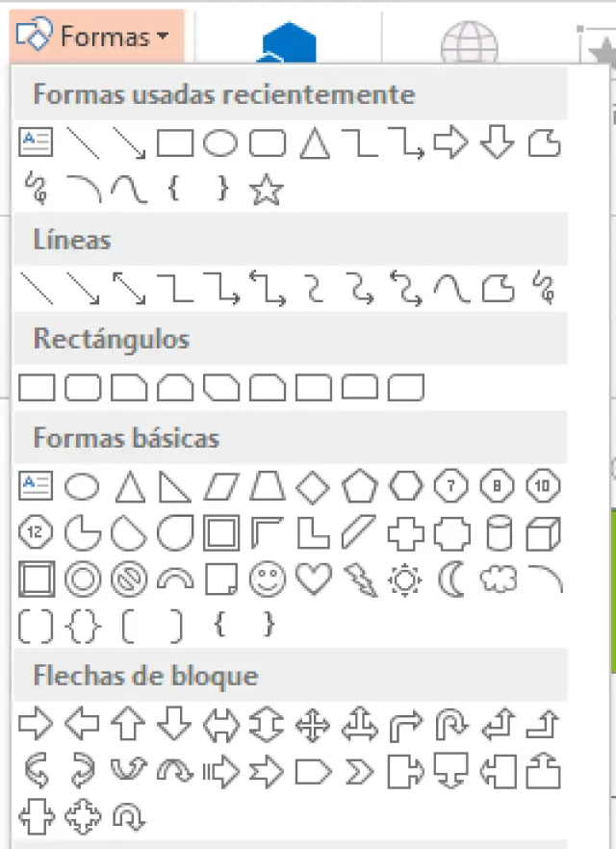Image resolution: width=616 pixels, height=849 pixels.
Task: Select the "no" prohibition symbol shape
Action: (x=129, y=579)
